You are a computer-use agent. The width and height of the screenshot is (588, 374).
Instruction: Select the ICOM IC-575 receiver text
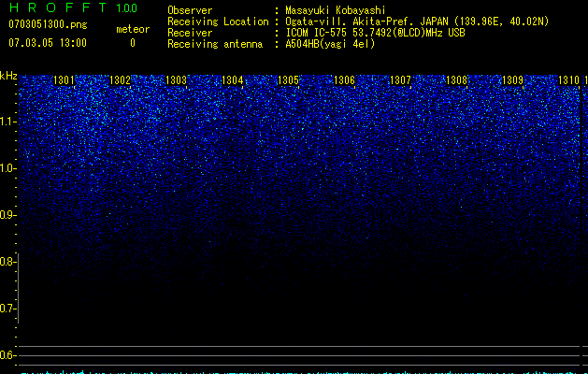pos(375,33)
